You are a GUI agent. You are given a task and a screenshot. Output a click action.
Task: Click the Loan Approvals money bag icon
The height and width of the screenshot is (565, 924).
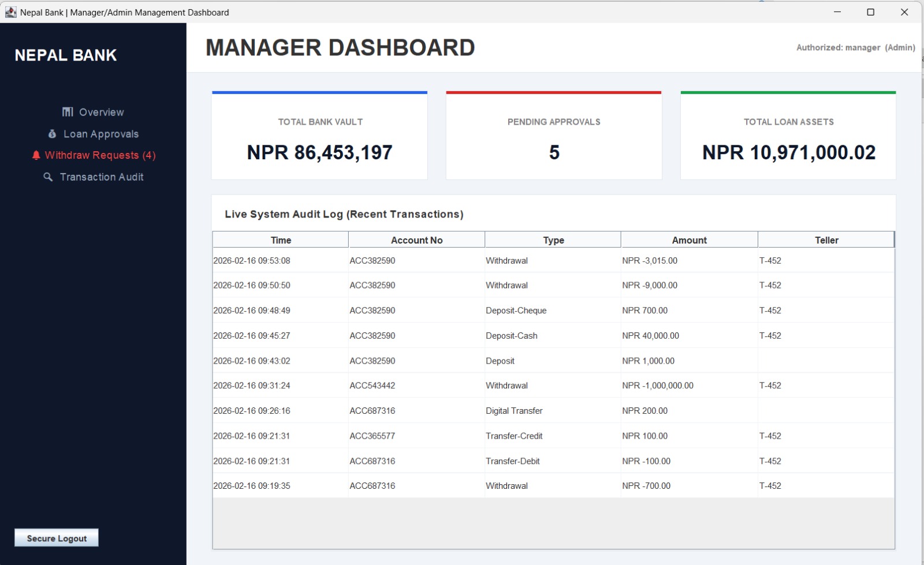(52, 134)
